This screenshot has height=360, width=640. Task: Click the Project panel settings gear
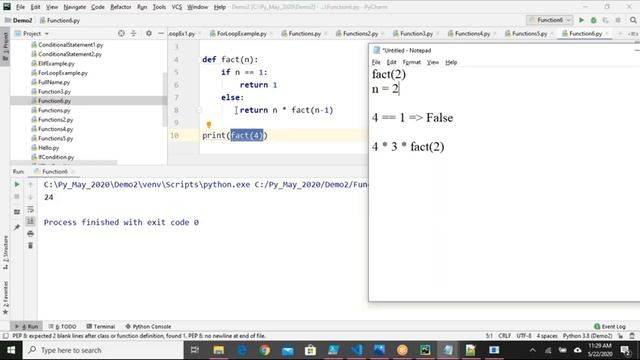(149, 33)
